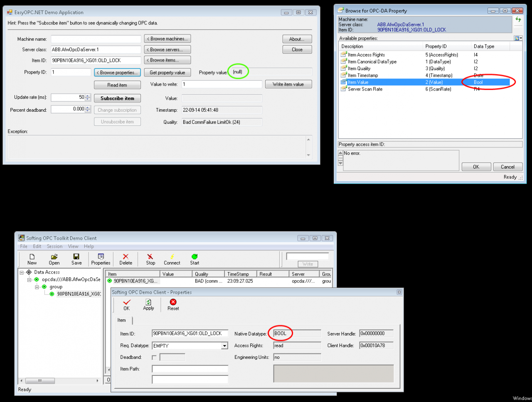Screen dimensions: 532x402
Task: Select 90PBN10EA916_XG01 leaf in Softing tree
Action: (x=79, y=294)
